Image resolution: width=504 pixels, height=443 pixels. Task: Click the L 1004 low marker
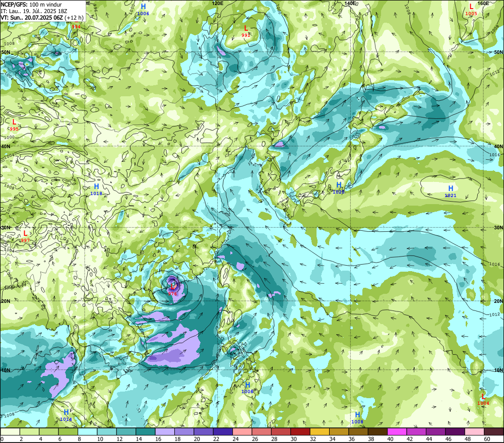pyautogui.click(x=483, y=399)
